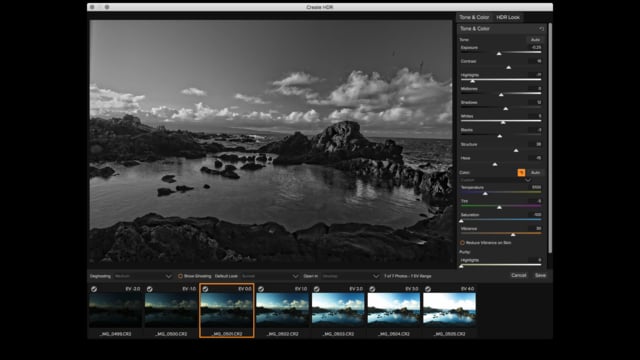Click the Structure value field
This screenshot has height=360, width=640.
tap(535, 144)
